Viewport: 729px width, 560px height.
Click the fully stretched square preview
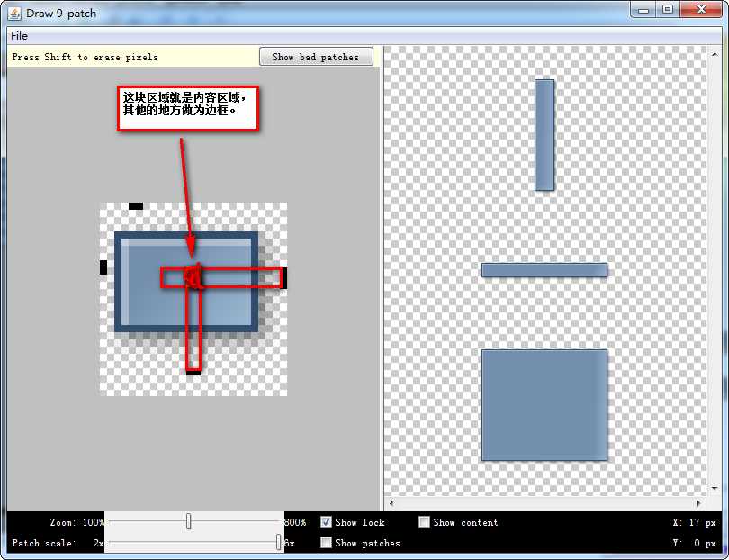coord(544,405)
